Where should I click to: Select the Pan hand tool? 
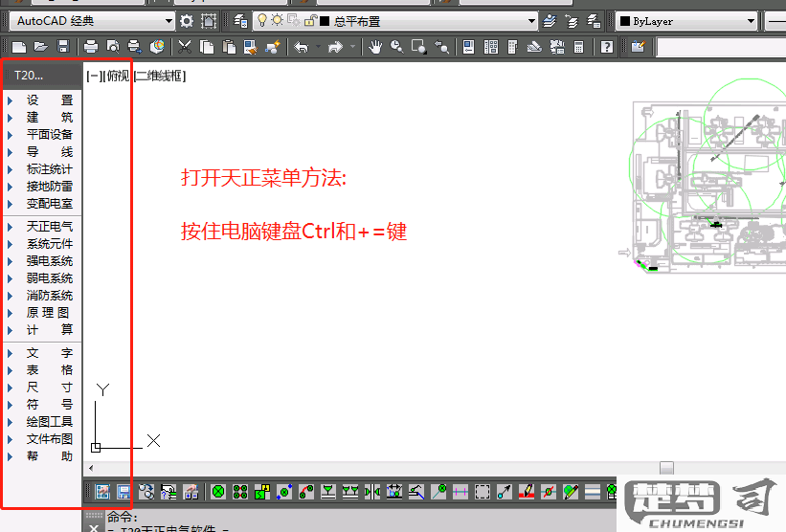(375, 47)
